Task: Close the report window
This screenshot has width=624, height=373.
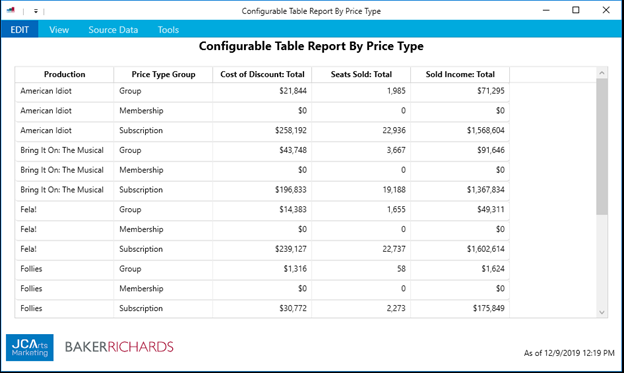Action: point(606,10)
